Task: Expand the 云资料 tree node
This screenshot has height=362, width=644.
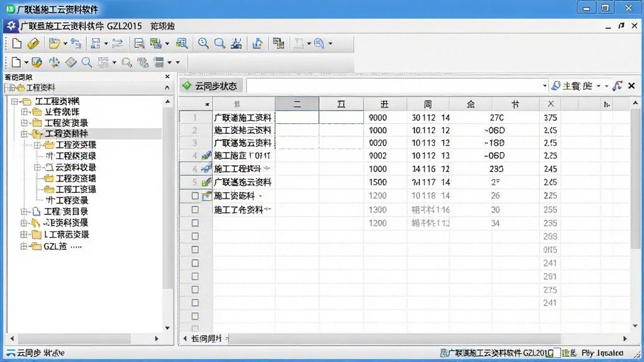Action: click(x=37, y=167)
